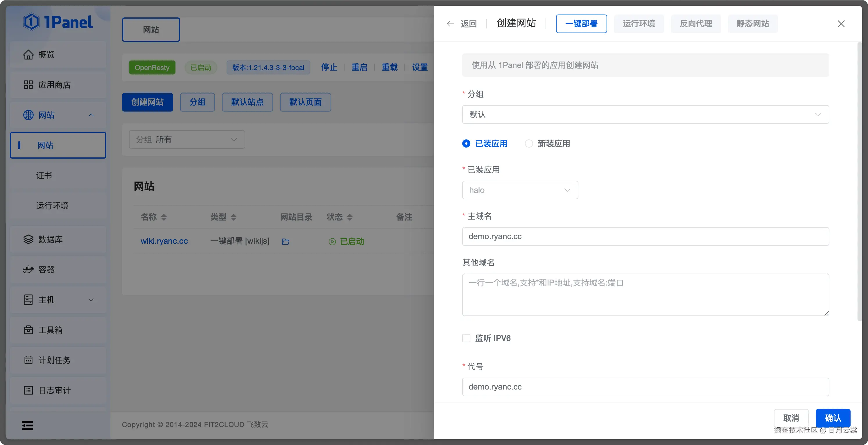
Task: Select the 新装应用 radio option
Action: 529,144
